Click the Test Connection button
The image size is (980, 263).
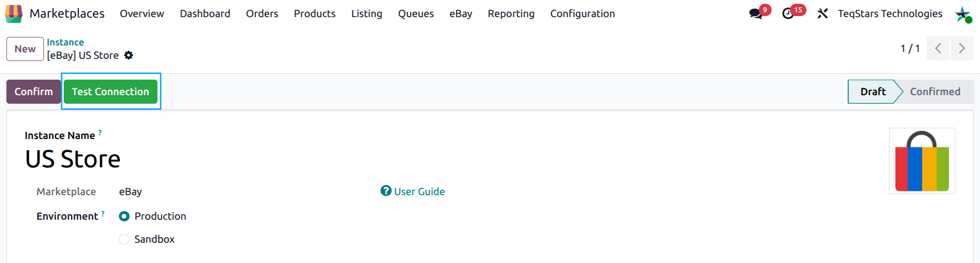(x=110, y=91)
